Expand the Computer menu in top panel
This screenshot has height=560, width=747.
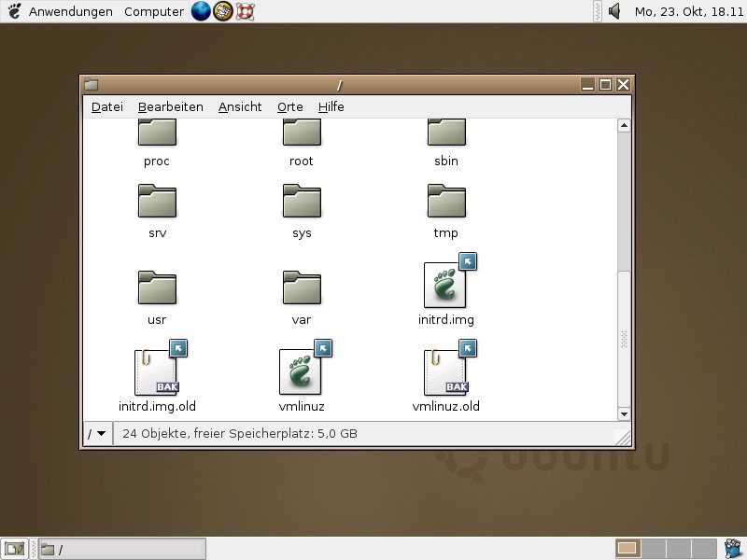[x=153, y=11]
